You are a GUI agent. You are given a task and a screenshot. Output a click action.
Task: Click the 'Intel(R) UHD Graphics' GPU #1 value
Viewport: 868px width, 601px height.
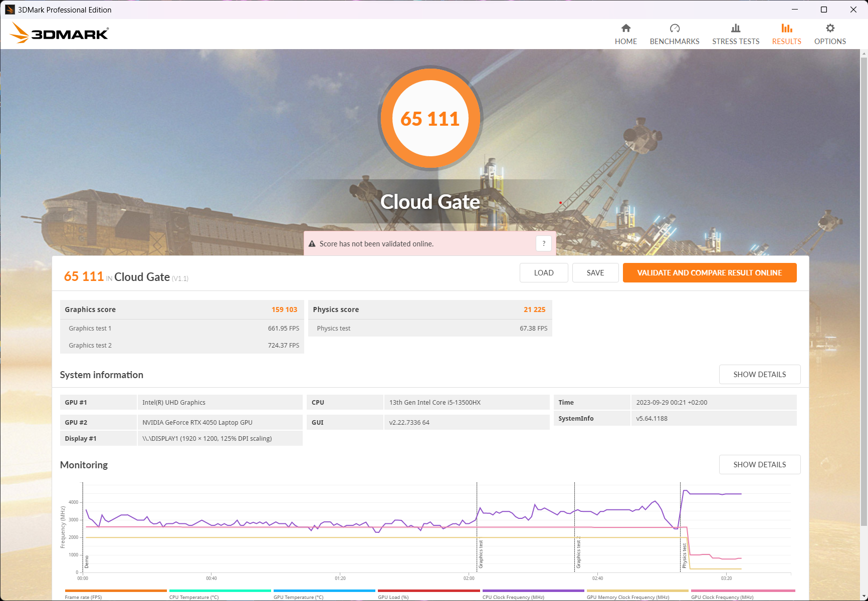click(x=174, y=402)
